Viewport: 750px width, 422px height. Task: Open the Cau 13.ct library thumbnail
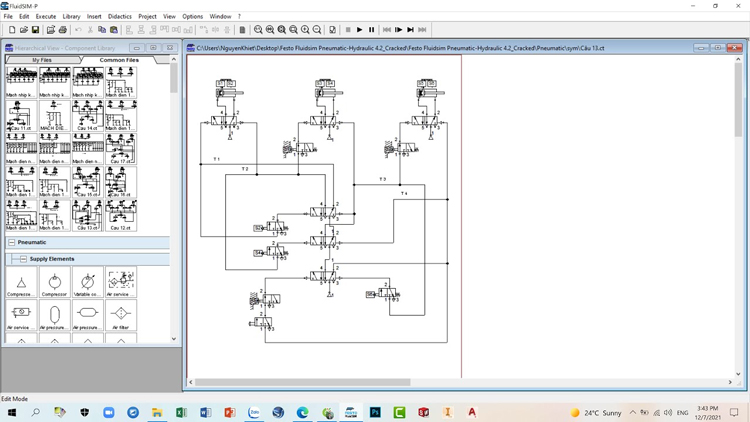pos(87,215)
